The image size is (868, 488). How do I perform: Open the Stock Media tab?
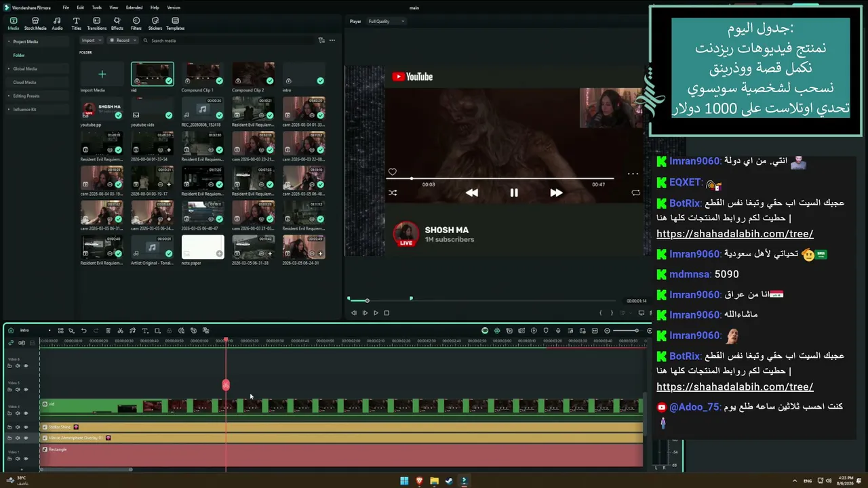point(35,24)
